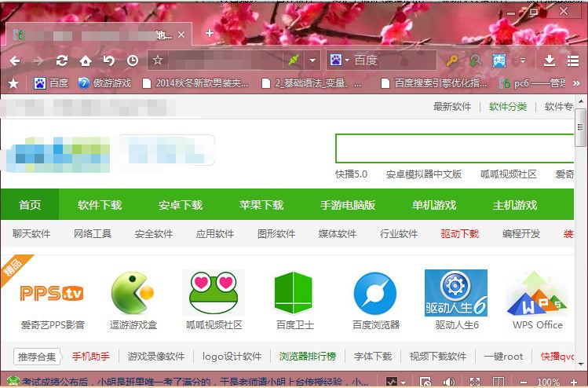Click the 逗游游戏盒 pac-man icon
This screenshot has height=388, width=588.
pos(133,293)
